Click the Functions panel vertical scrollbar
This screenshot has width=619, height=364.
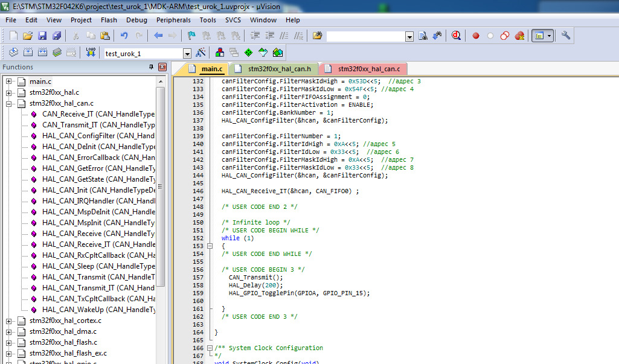click(160, 181)
